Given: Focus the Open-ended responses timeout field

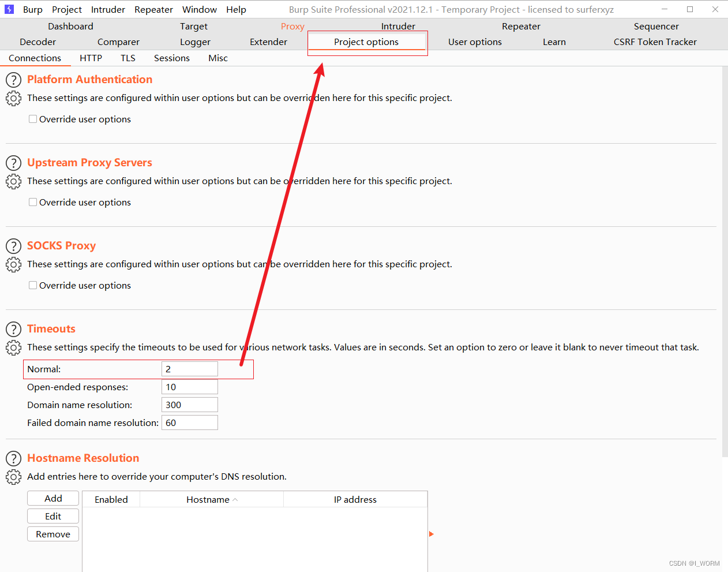Looking at the screenshot, I should pos(190,387).
